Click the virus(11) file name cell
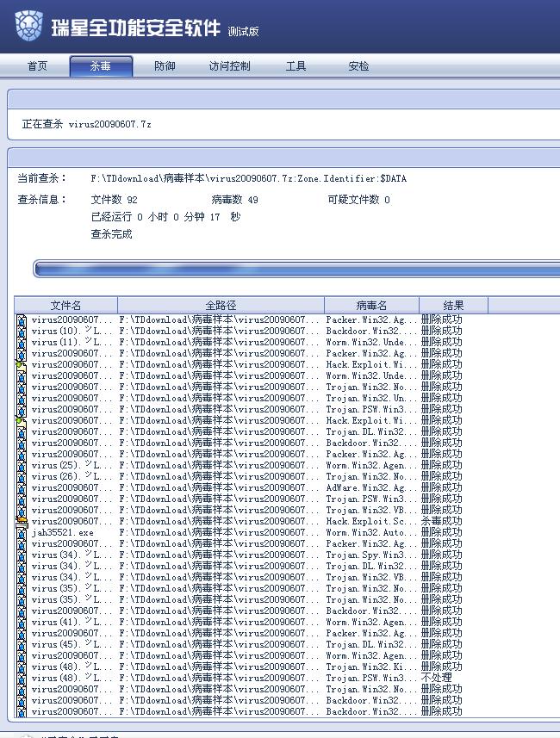Viewport: 560px width, 738px height. [72, 343]
